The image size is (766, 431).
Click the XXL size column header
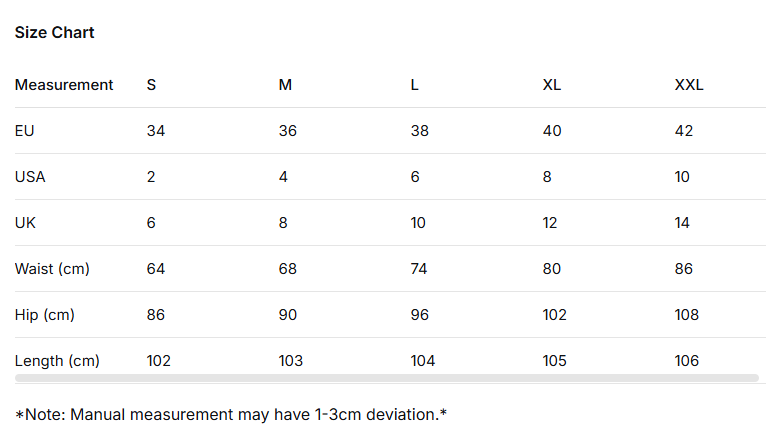pos(689,85)
